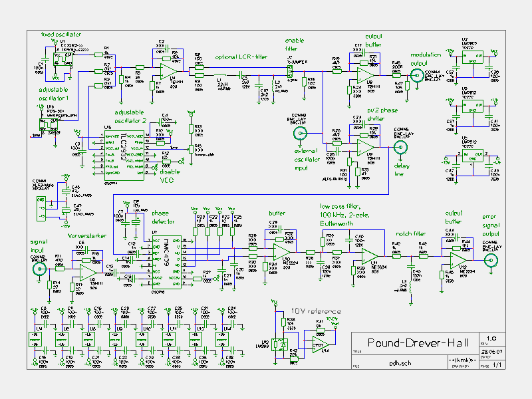
Task: Click the 'output buffer' label above U8
Action: (374, 41)
